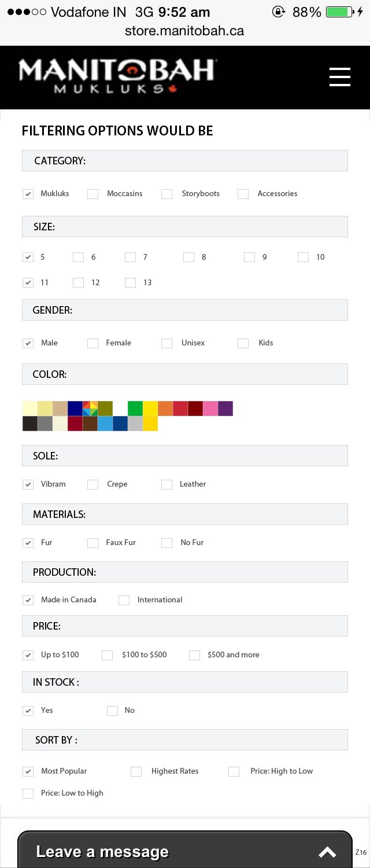Select the purple color swatch
Image resolution: width=370 pixels, height=868 pixels.
225,409
